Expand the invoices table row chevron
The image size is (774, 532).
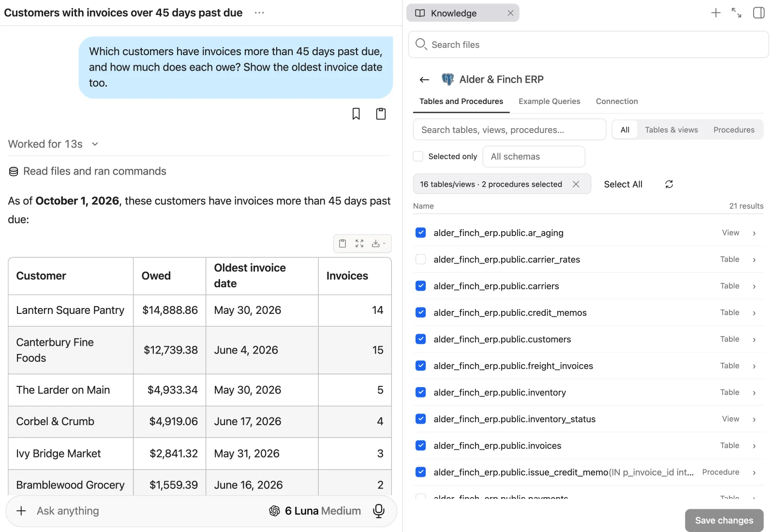754,446
